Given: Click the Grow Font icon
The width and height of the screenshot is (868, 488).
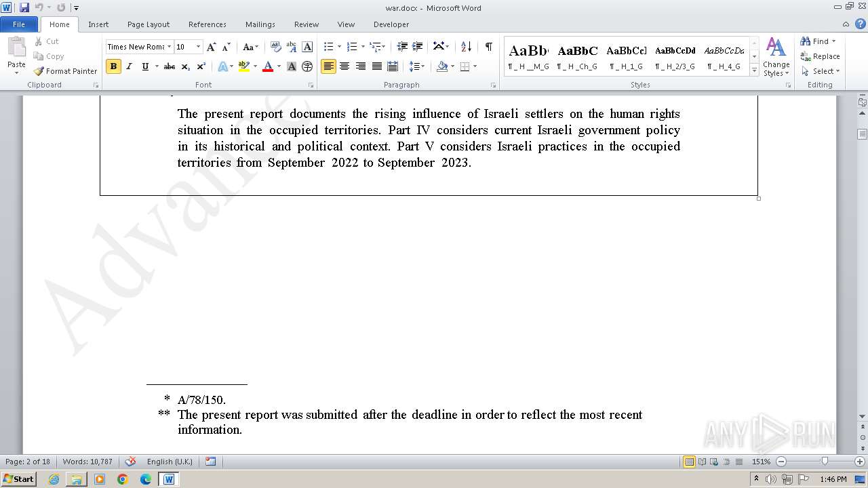Looking at the screenshot, I should [x=212, y=47].
